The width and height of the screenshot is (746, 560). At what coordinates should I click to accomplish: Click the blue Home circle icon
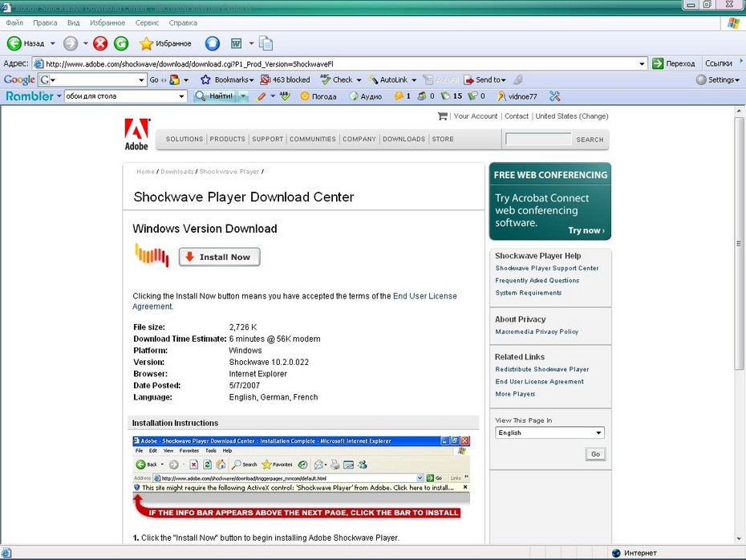point(213,43)
